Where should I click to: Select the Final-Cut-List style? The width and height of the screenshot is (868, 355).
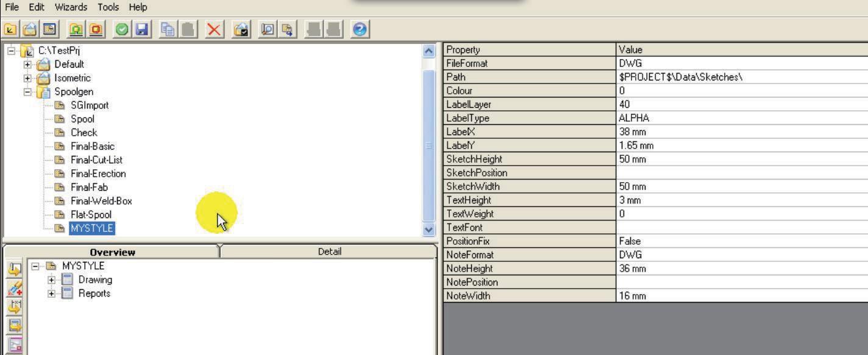coord(96,160)
